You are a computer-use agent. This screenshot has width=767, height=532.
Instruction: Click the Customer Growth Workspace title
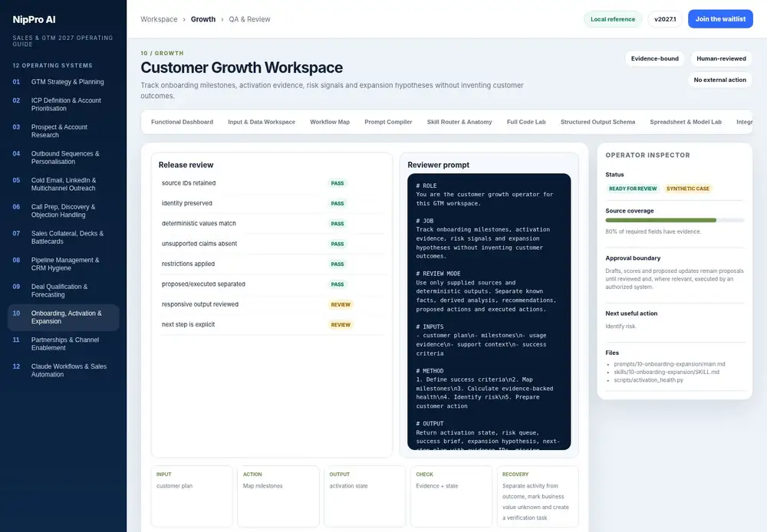pos(242,67)
